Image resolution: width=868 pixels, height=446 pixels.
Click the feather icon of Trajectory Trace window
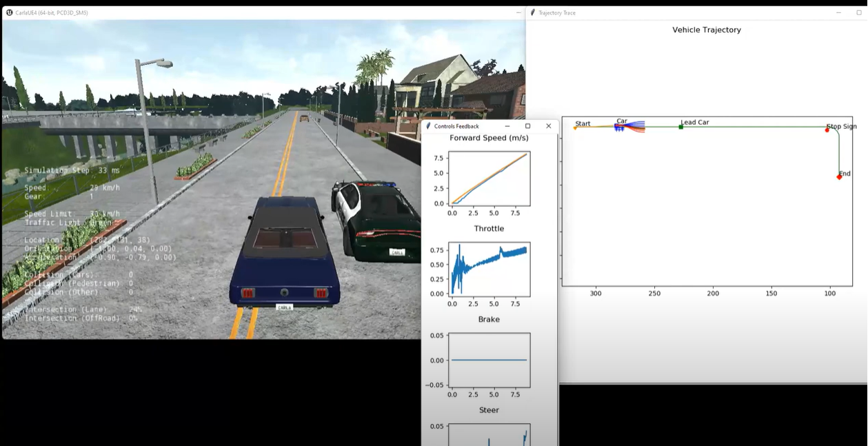point(532,12)
